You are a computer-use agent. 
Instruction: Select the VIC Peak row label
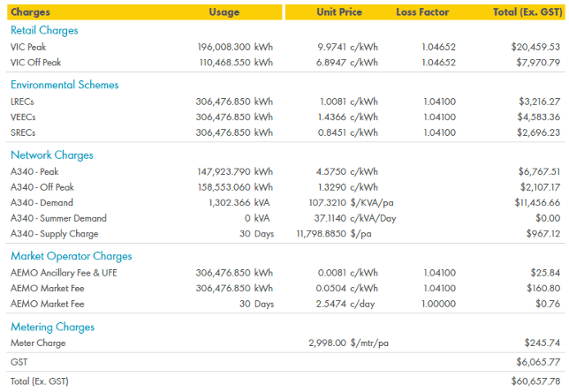28,47
